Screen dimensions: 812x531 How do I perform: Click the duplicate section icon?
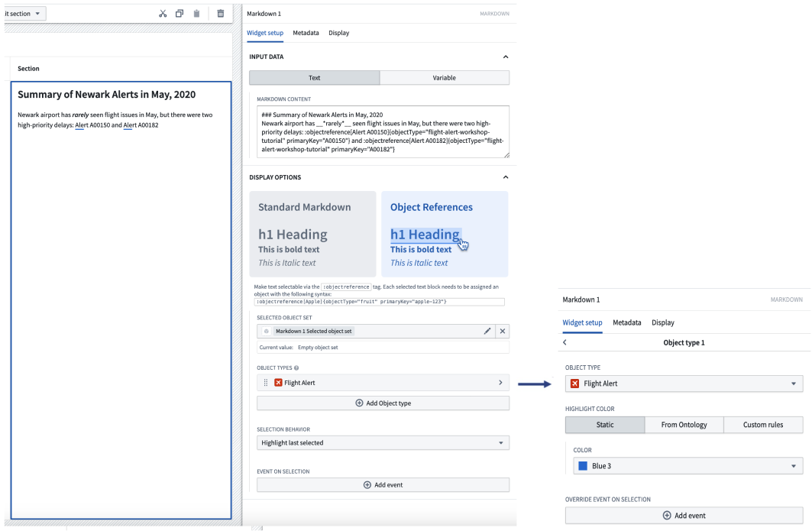click(x=180, y=14)
